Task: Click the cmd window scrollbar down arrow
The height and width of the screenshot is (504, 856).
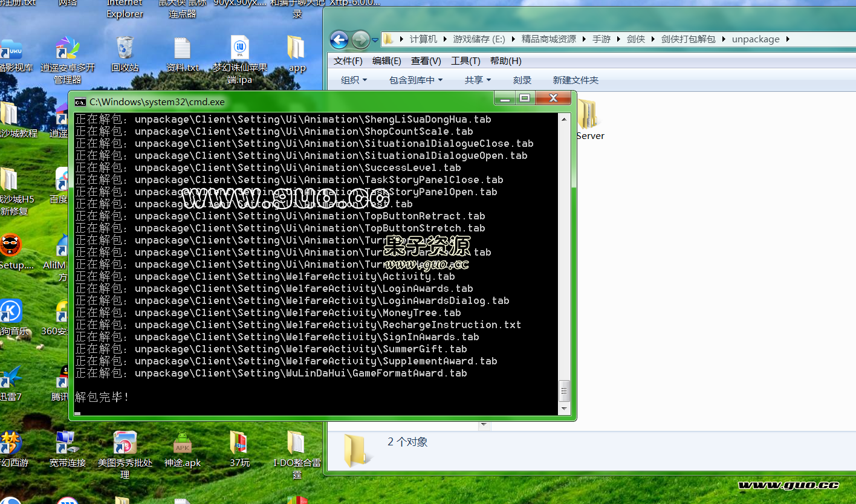Action: [x=565, y=409]
